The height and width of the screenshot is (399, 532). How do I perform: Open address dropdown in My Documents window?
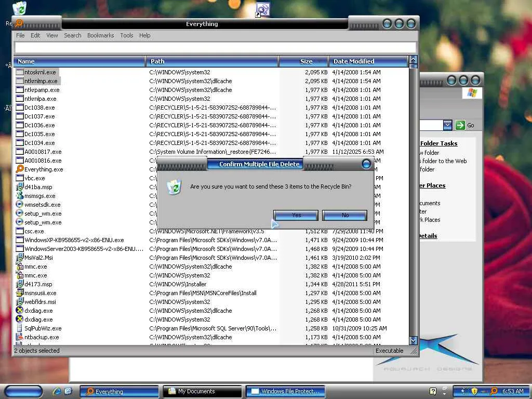click(447, 125)
